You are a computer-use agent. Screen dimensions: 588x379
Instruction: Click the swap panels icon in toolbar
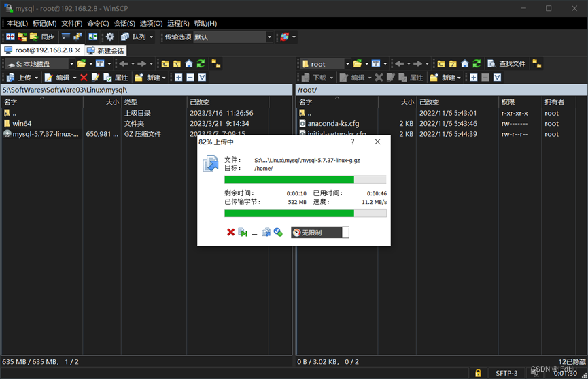pos(93,37)
